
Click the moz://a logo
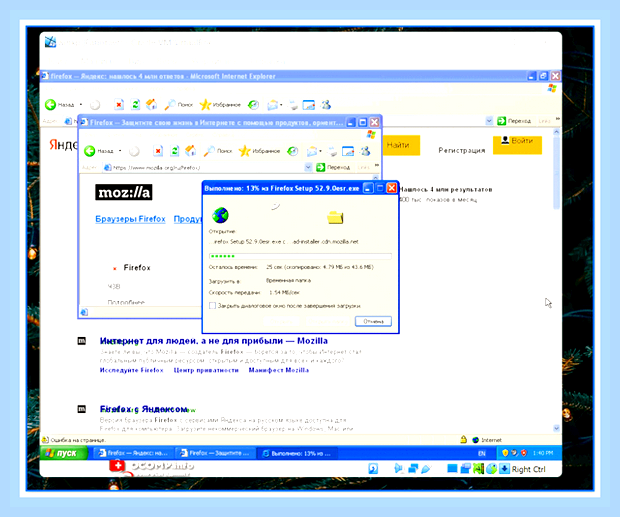[x=124, y=192]
